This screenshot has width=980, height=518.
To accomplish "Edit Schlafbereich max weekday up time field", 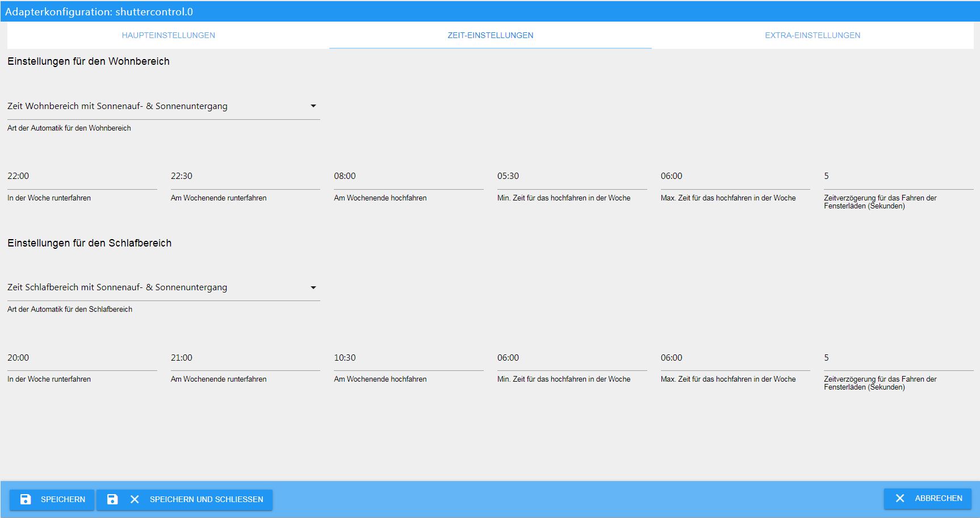I will pos(735,358).
